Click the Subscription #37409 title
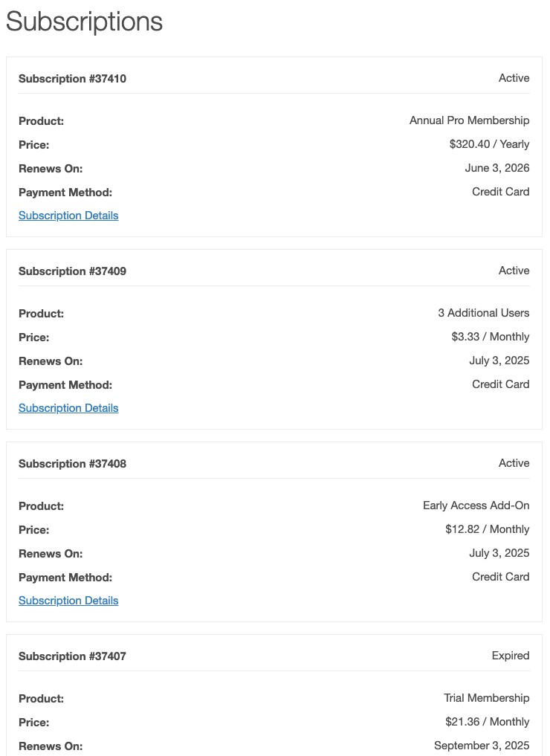 [72, 271]
